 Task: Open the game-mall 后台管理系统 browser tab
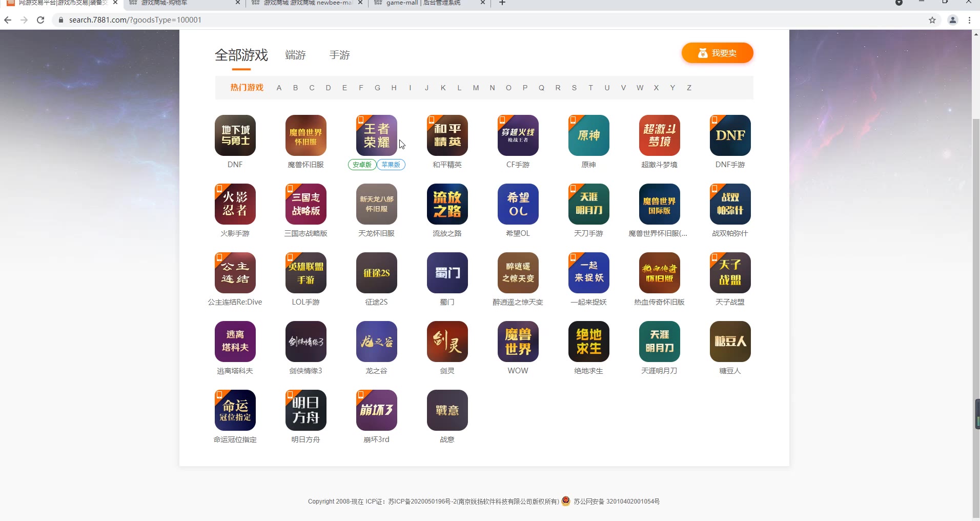[x=430, y=3]
